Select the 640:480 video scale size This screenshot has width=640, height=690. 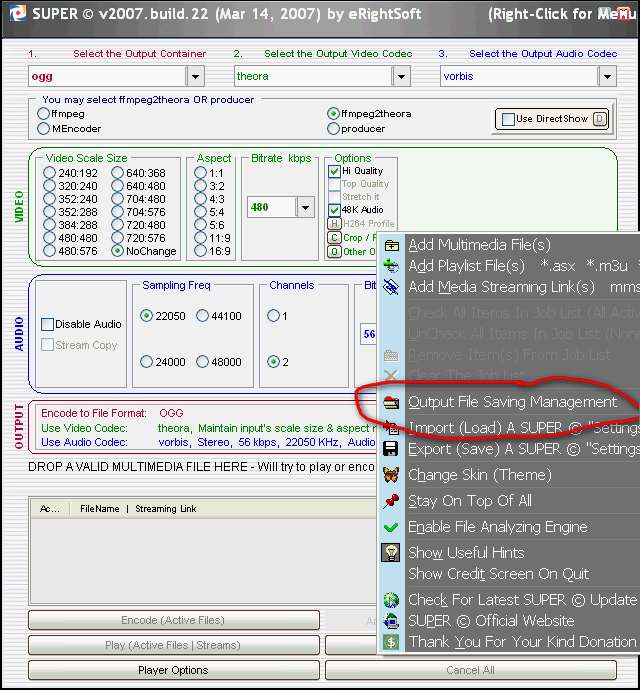117,186
